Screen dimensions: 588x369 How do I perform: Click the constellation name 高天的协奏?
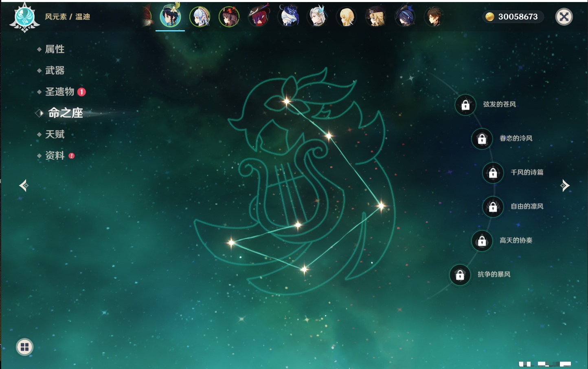pos(516,240)
